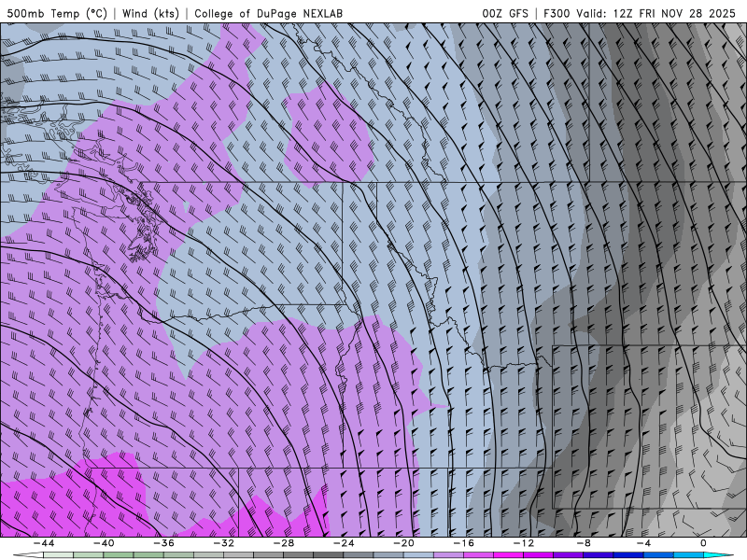Screen dimensions: 747x560
Task: Click the cyan arrow end of the colorbar
Action: pyautogui.click(x=719, y=555)
